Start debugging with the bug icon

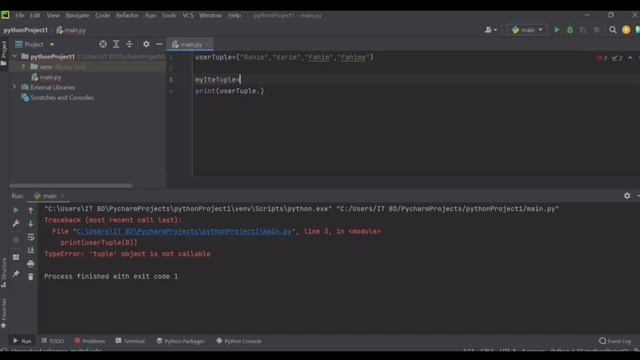pos(570,30)
